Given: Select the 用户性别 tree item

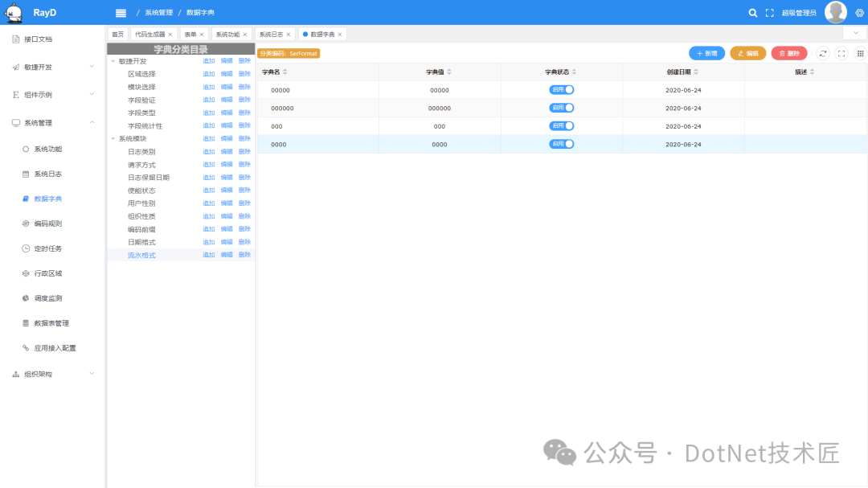Looking at the screenshot, I should pos(141,204).
